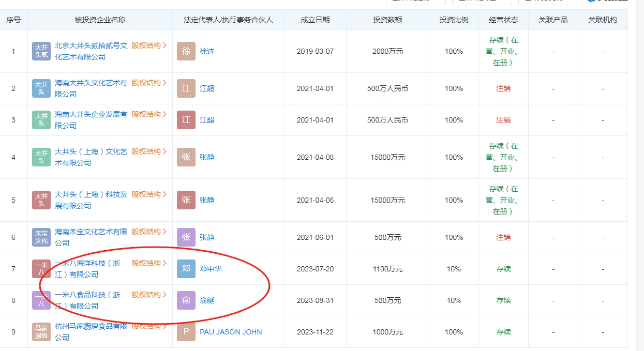
Task: Open legal representative link 徐诗
Action: pyautogui.click(x=207, y=51)
